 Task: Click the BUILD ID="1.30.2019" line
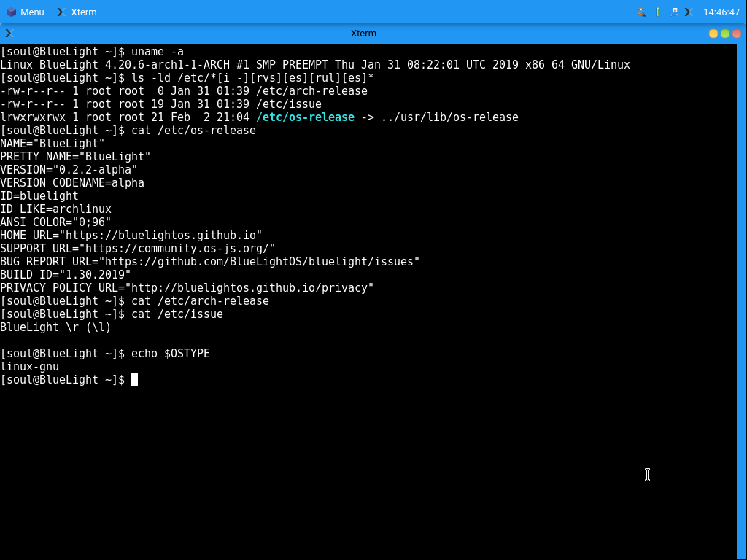[x=65, y=275]
